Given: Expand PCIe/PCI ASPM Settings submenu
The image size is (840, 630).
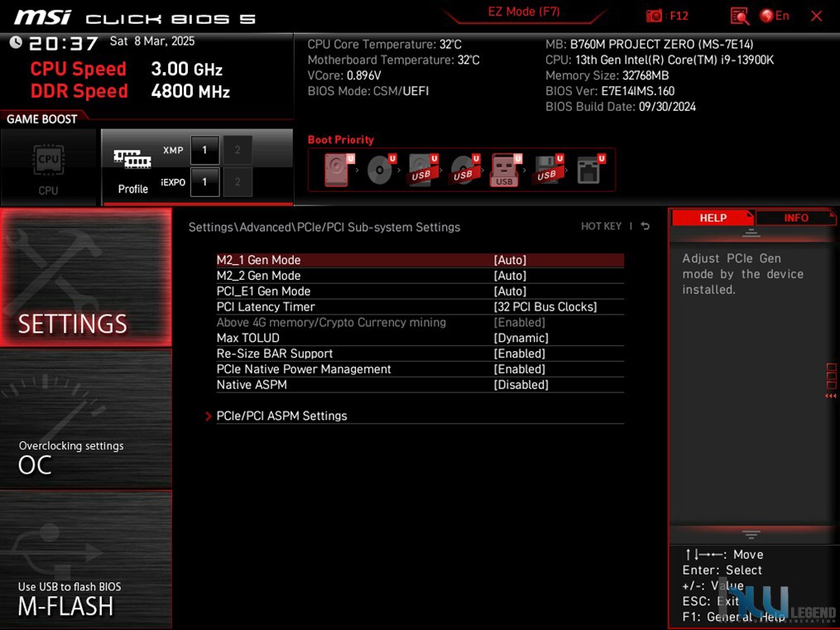Looking at the screenshot, I should (x=281, y=416).
